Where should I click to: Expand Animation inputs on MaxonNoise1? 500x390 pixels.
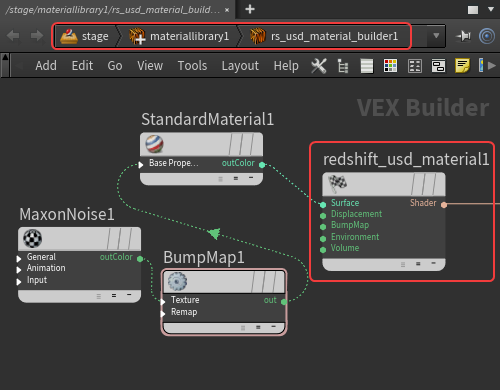(19, 270)
